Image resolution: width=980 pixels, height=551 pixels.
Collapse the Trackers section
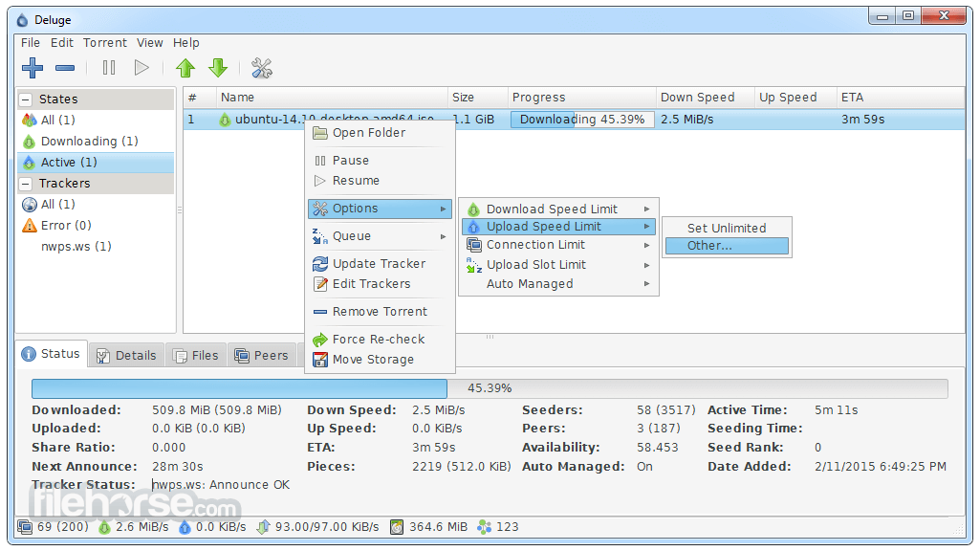pyautogui.click(x=26, y=184)
